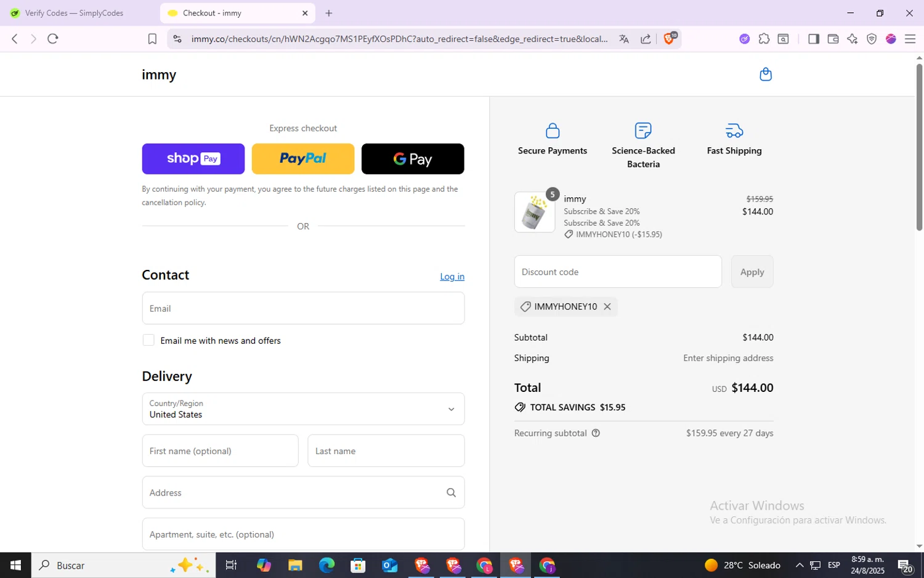View site information icon in address bar
Screen dimensions: 924x578
point(177,39)
